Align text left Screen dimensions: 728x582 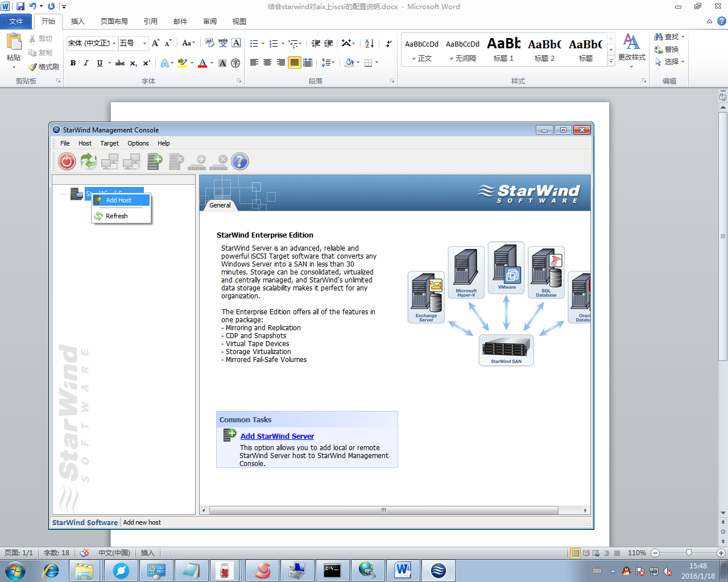pos(254,63)
